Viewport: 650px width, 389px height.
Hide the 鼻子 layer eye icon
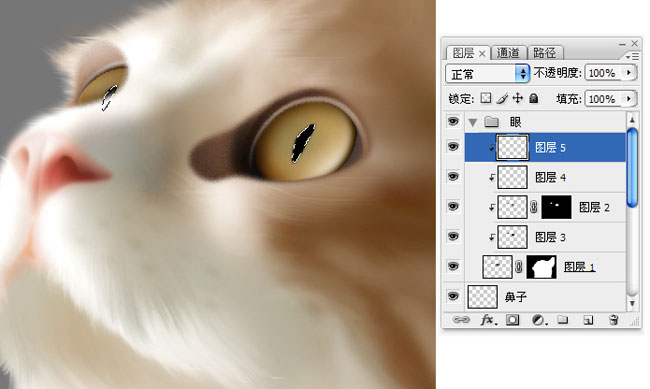453,296
